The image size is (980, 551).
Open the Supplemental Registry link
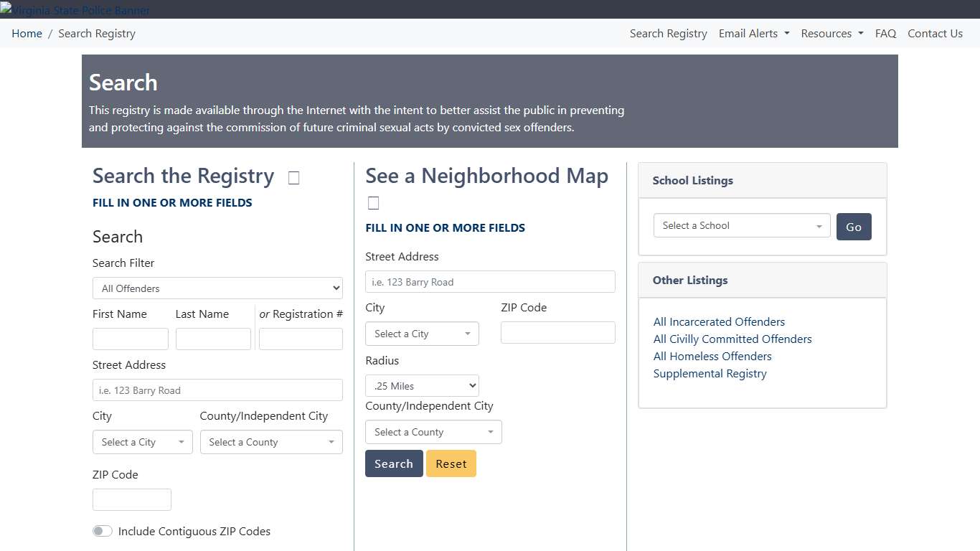(710, 374)
